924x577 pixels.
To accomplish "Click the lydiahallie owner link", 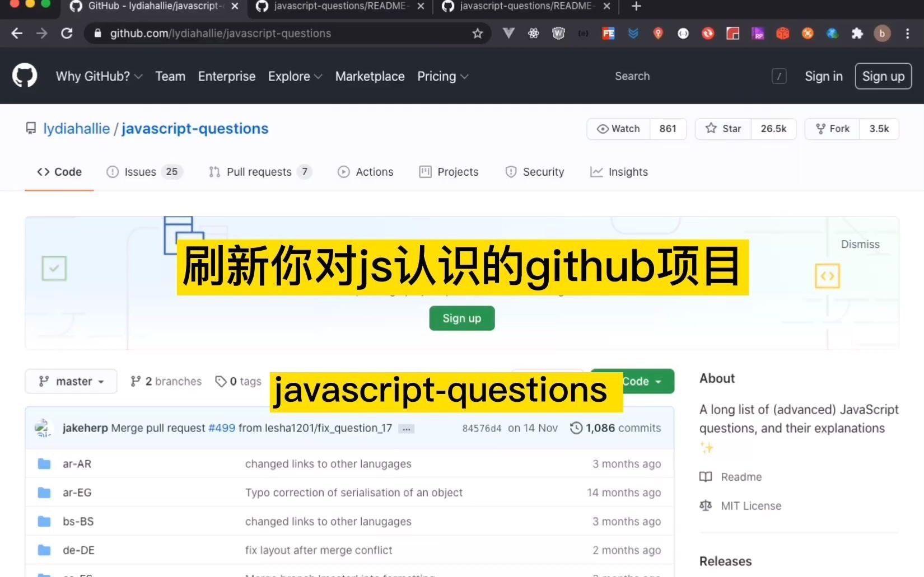I will point(77,129).
